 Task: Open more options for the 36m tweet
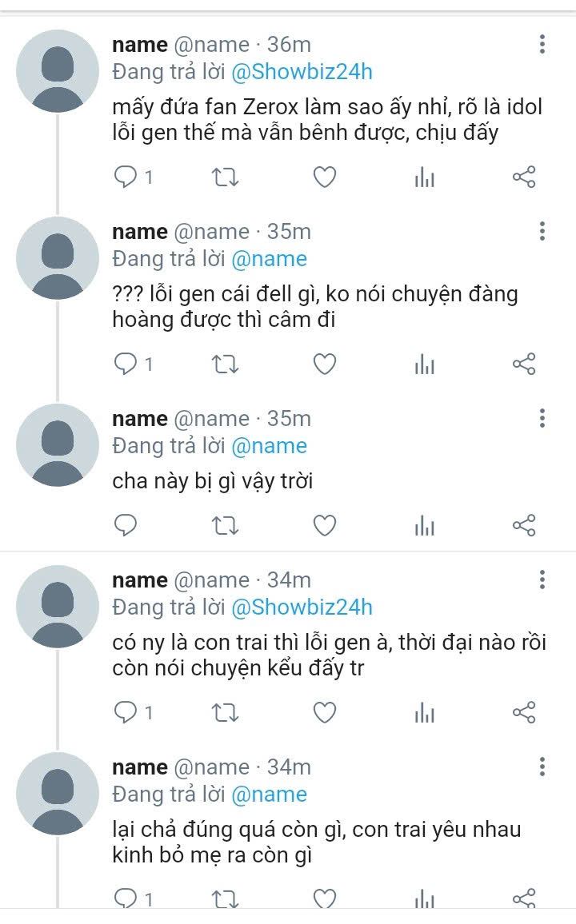point(542,45)
